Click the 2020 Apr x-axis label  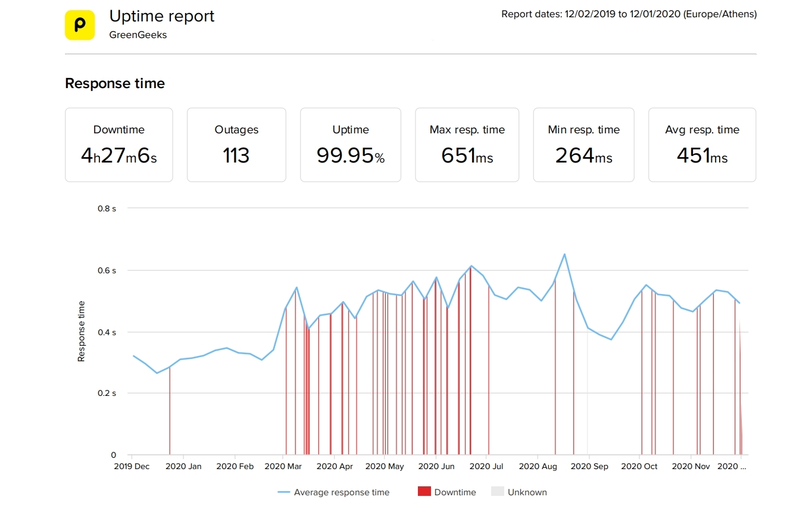click(x=335, y=467)
